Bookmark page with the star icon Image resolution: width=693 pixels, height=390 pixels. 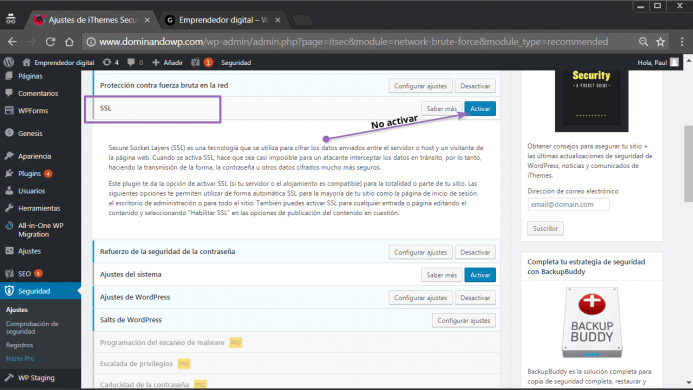click(660, 42)
